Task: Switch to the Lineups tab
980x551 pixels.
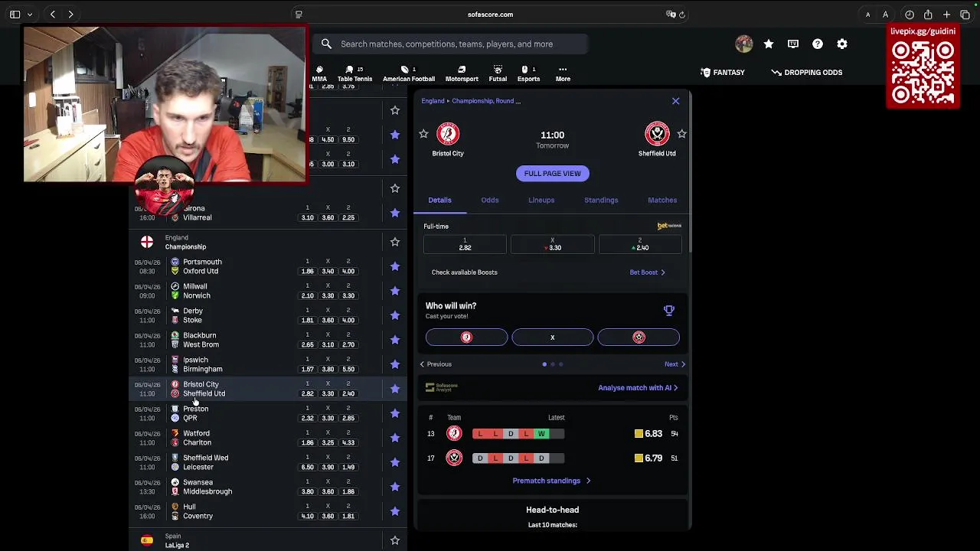Action: (541, 201)
